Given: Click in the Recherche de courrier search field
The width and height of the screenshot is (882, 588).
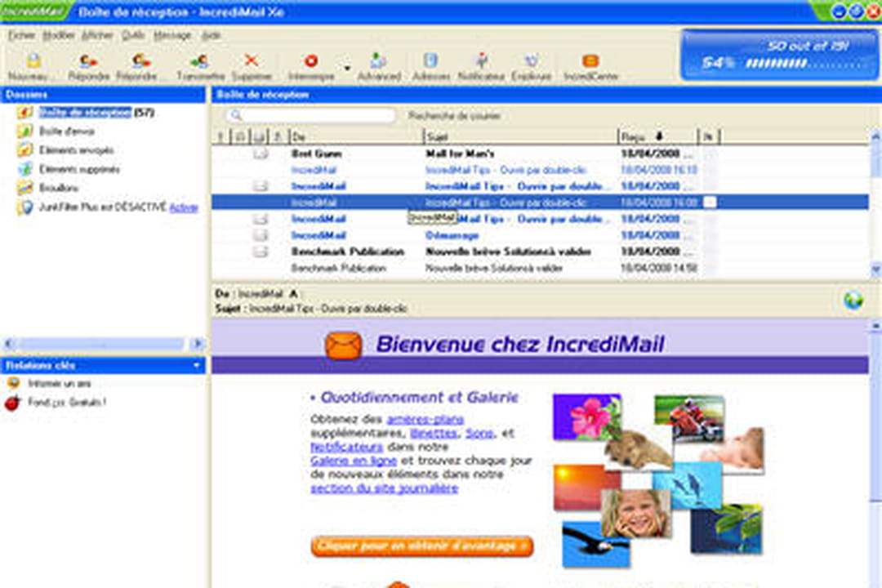Looking at the screenshot, I should (x=310, y=115).
